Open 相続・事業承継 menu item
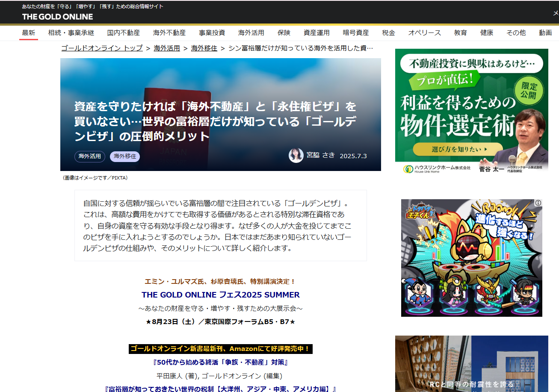This screenshot has width=559, height=392. [x=71, y=32]
